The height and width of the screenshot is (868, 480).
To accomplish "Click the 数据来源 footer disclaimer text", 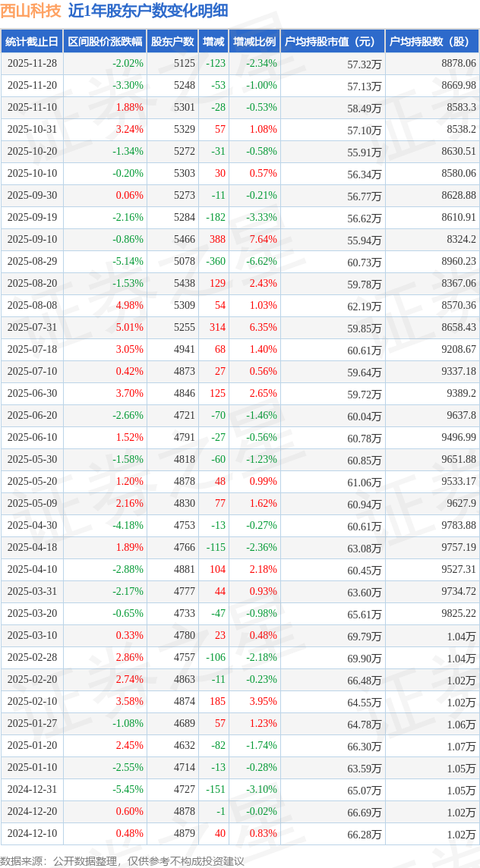I will (x=122, y=860).
